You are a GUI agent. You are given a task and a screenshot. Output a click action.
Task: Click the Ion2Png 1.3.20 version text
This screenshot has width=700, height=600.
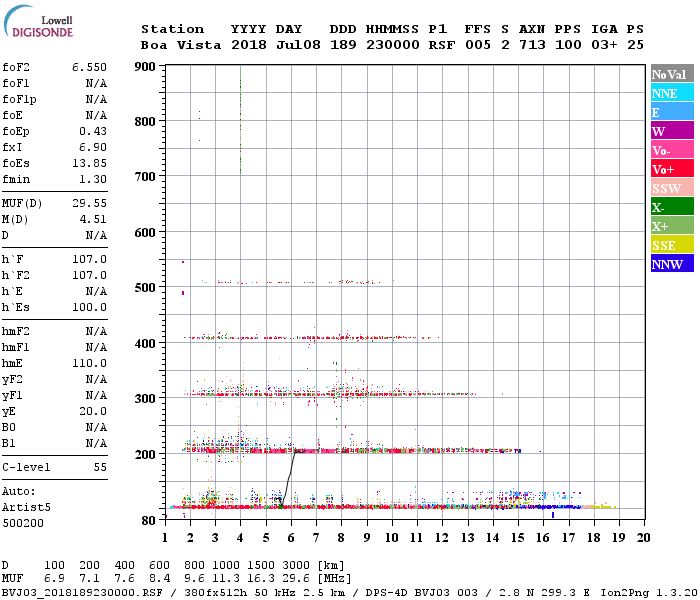coord(649,593)
